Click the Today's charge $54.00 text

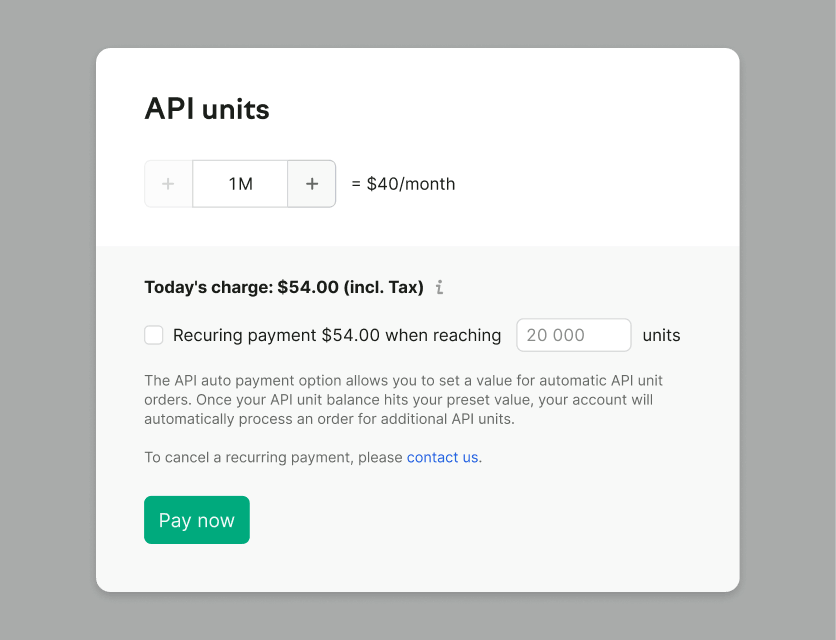tap(284, 287)
